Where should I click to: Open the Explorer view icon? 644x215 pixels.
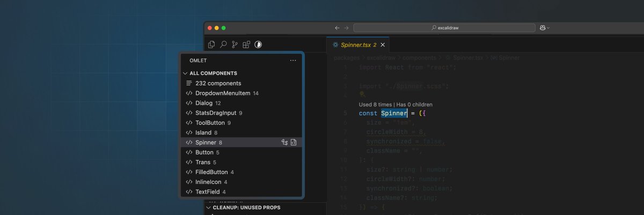pyautogui.click(x=211, y=45)
